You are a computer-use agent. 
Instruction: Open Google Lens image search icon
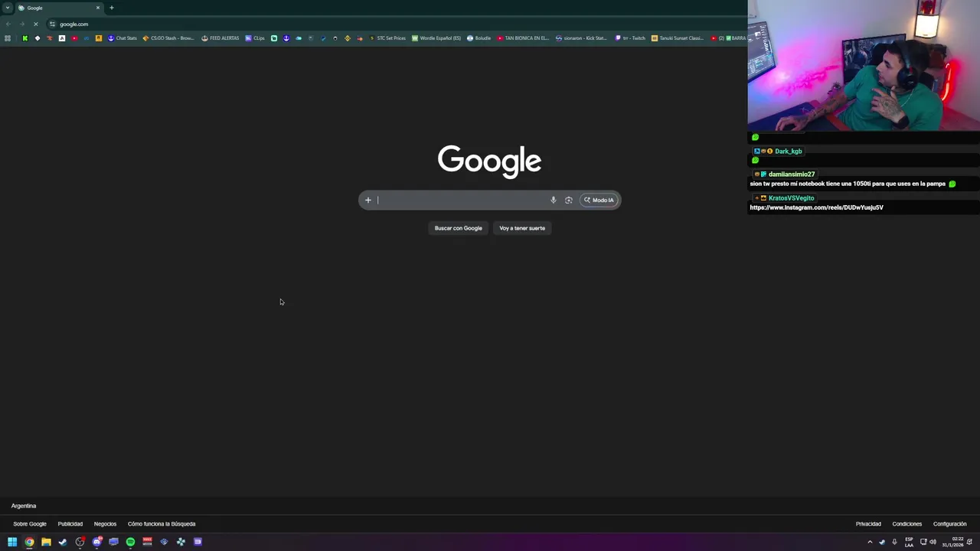(x=569, y=201)
